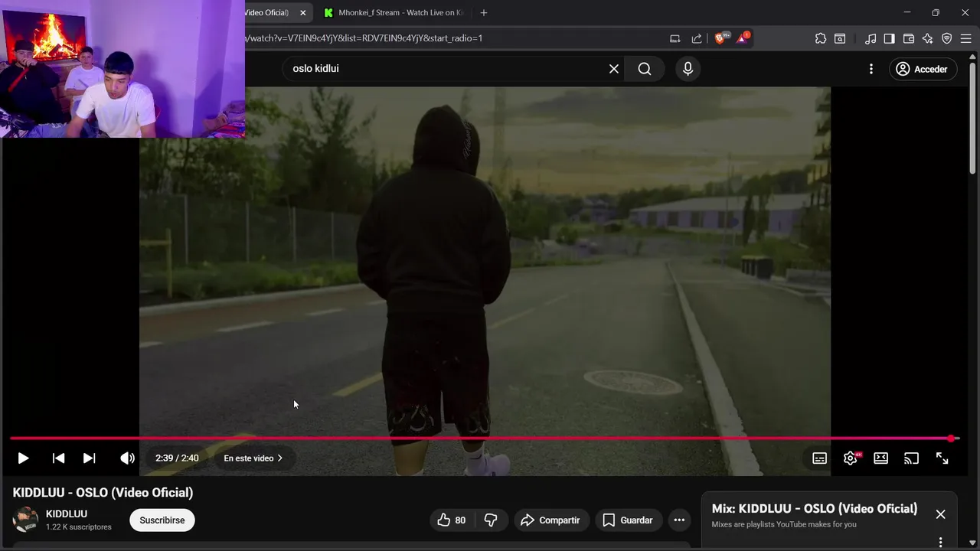This screenshot has width=980, height=551.
Task: Open the tab search toolbar icon
Action: 840,38
